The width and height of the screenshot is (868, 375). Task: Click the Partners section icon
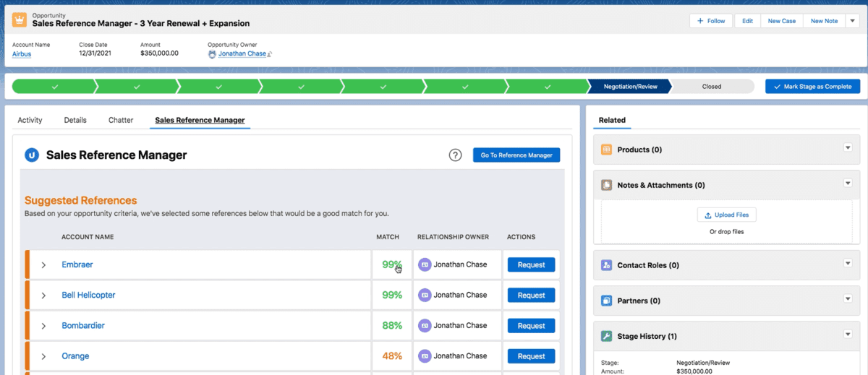(607, 301)
